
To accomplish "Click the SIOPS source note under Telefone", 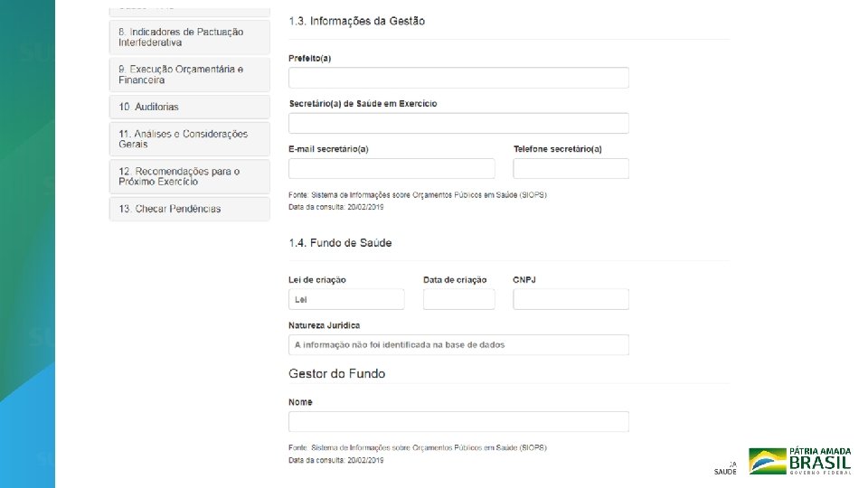I will tap(417, 194).
